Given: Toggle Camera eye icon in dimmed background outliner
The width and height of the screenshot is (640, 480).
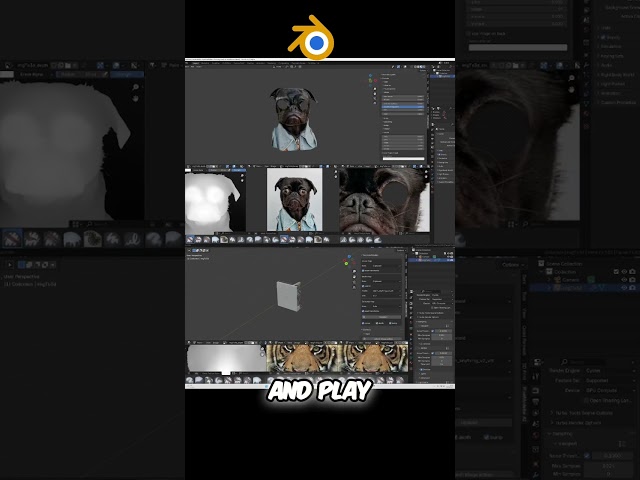Looking at the screenshot, I should pos(624,280).
